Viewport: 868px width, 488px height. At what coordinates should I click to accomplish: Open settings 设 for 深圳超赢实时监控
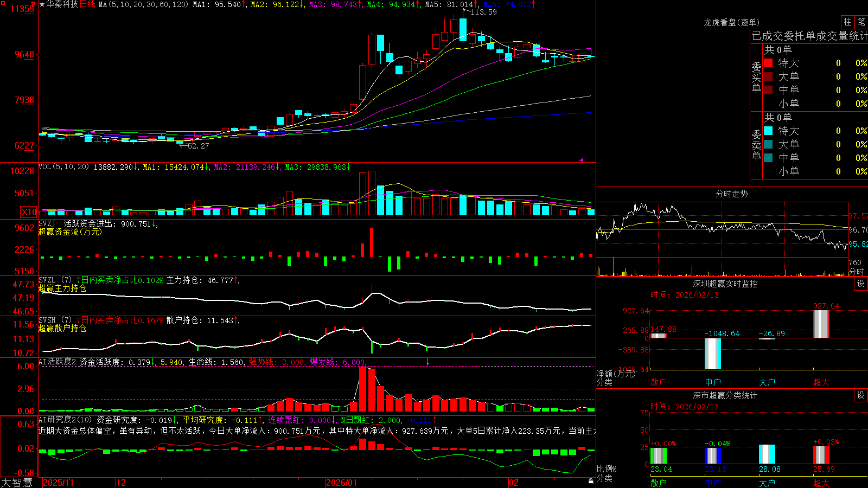pyautogui.click(x=861, y=284)
